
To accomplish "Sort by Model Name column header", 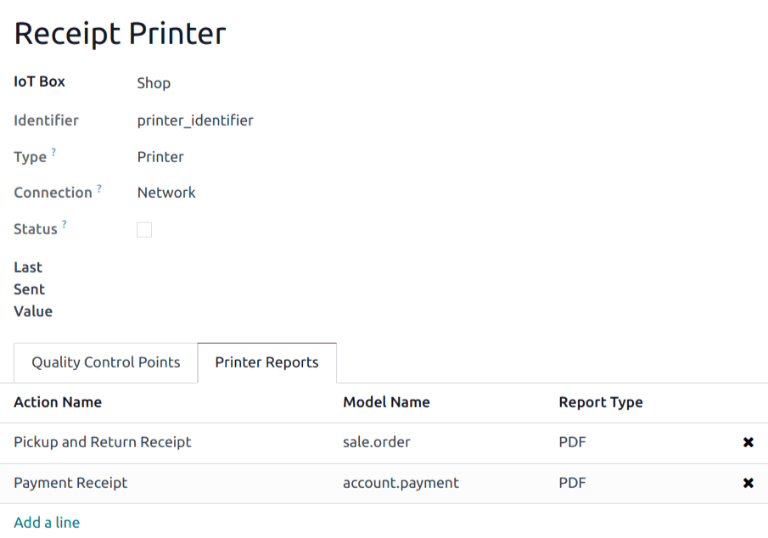I will pos(386,402).
